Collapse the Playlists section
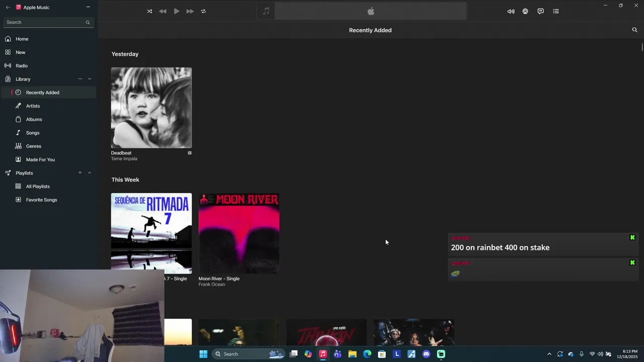 [90, 173]
